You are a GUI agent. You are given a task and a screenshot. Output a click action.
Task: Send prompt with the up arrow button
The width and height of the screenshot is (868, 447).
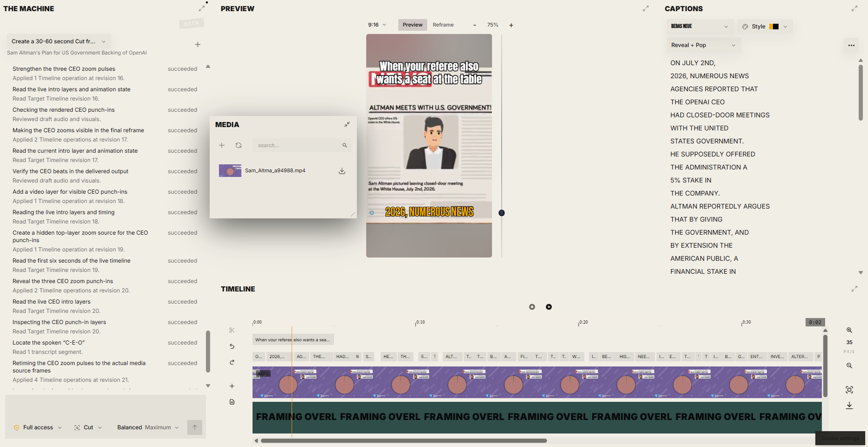pos(195,427)
